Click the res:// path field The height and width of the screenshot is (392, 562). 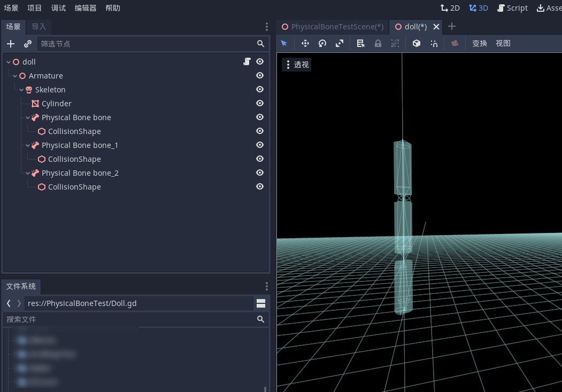139,303
